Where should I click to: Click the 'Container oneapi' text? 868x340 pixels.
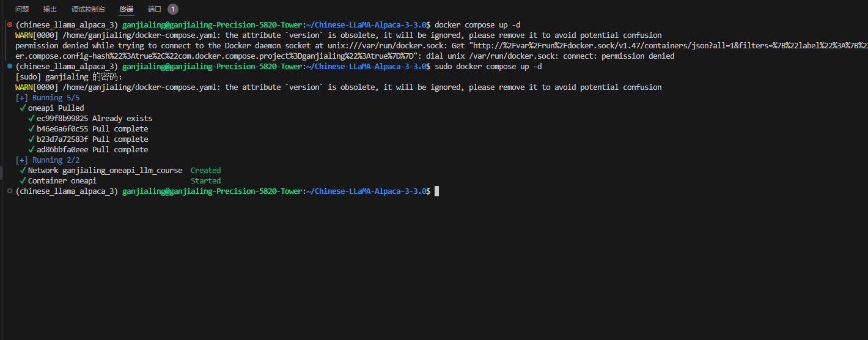point(62,181)
